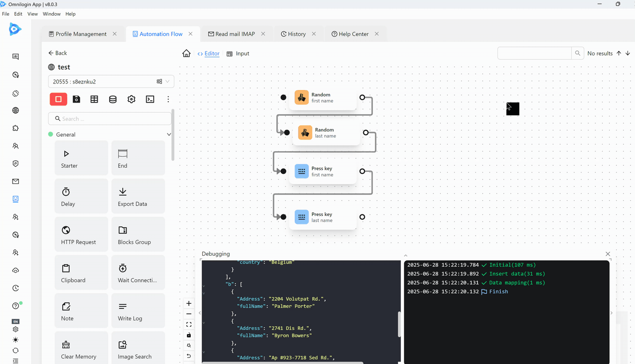Click the save flow disk icon

(76, 99)
